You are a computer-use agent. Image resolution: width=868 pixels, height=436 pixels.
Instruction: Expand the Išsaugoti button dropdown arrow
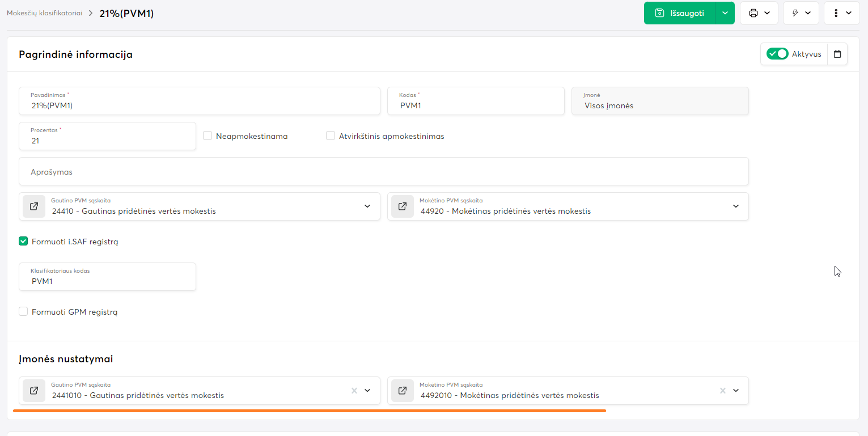point(725,13)
